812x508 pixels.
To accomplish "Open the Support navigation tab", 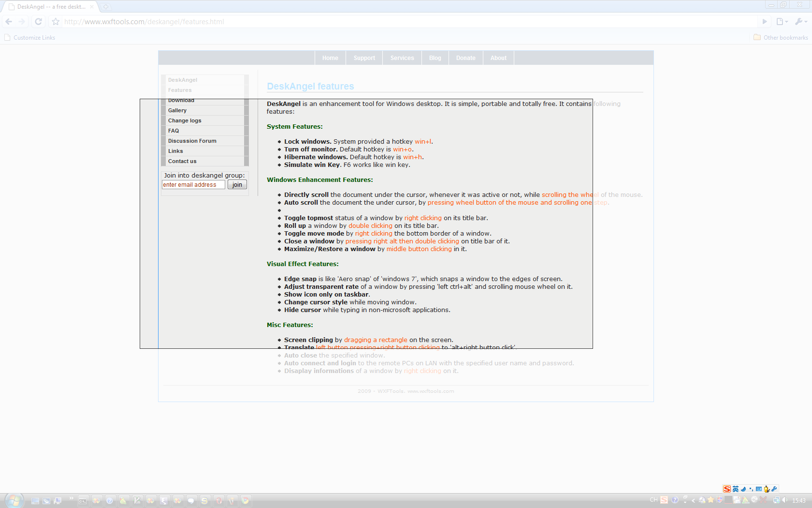I will 364,58.
